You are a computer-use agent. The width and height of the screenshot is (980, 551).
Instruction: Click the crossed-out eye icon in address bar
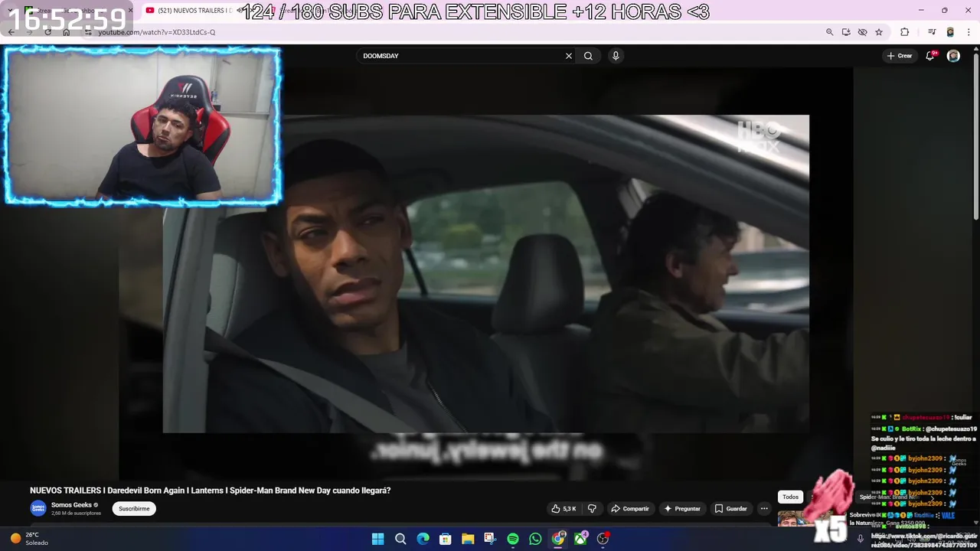(x=862, y=32)
